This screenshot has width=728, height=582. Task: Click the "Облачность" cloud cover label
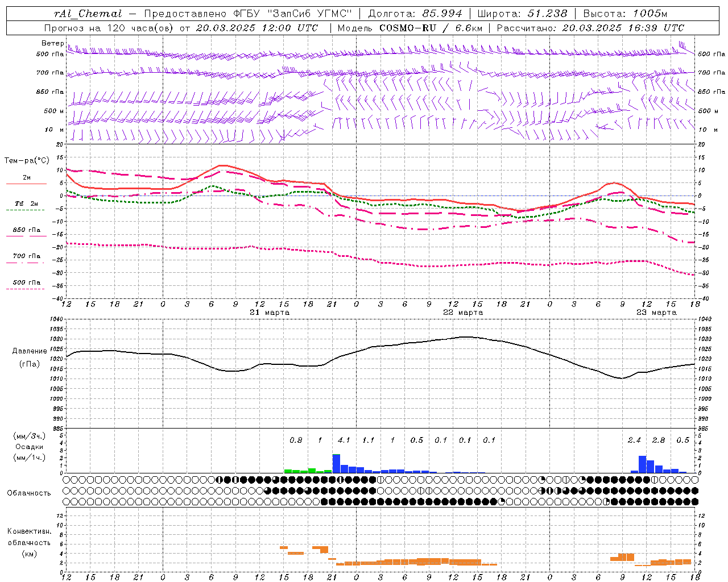[29, 493]
